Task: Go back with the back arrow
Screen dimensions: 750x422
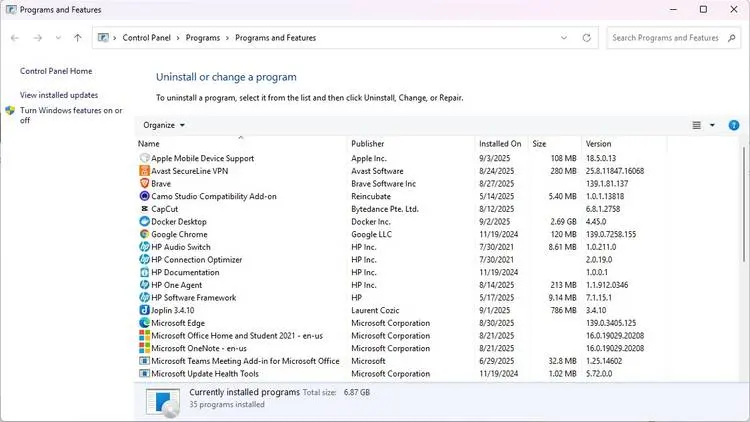Action: [x=15, y=38]
